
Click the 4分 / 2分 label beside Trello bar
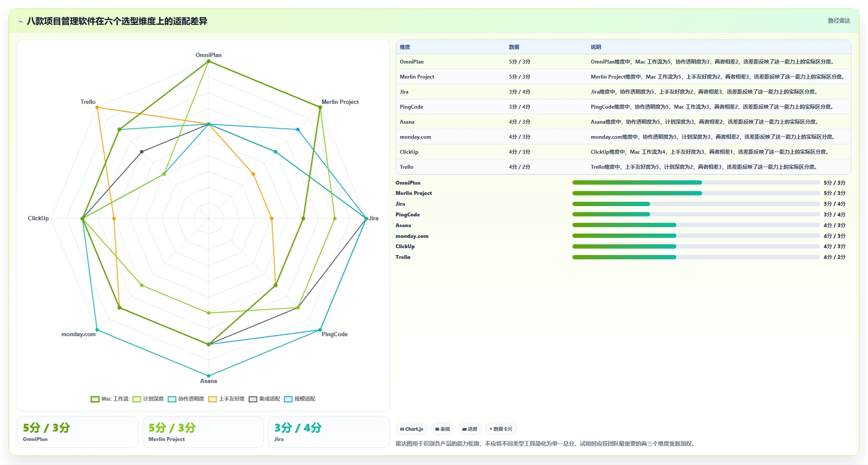[834, 257]
